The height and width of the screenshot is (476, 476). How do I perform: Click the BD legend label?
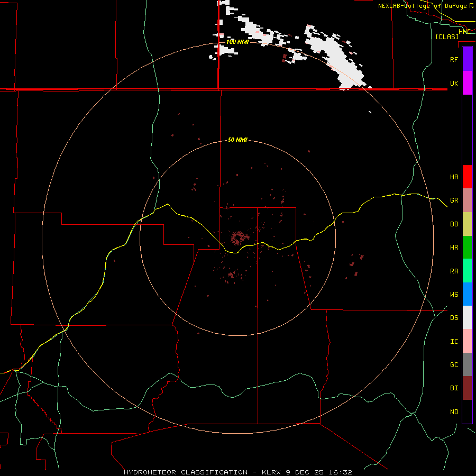click(x=454, y=224)
